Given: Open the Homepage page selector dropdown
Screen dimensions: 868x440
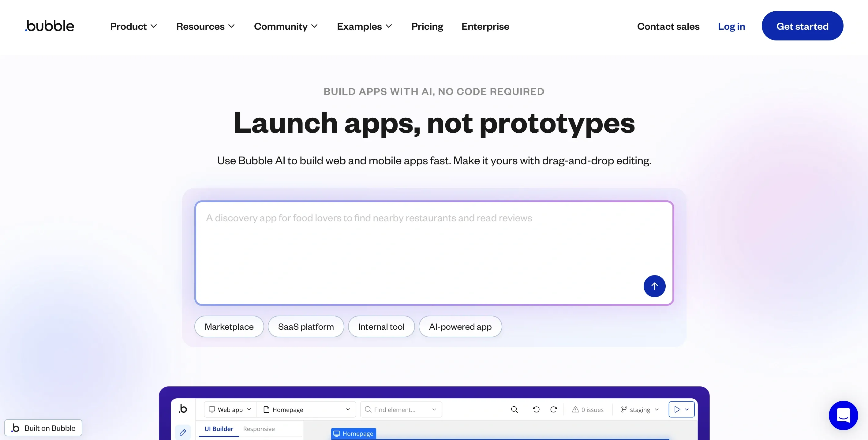Looking at the screenshot, I should coord(306,409).
